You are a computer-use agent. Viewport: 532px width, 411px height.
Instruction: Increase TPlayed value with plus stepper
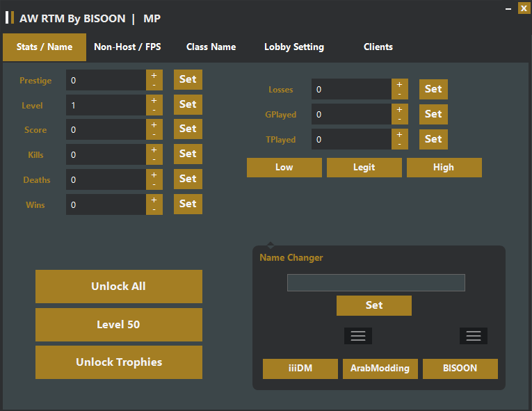point(400,135)
